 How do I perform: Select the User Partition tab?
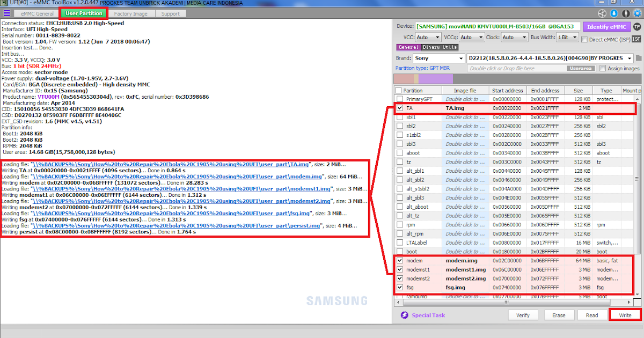click(x=84, y=13)
